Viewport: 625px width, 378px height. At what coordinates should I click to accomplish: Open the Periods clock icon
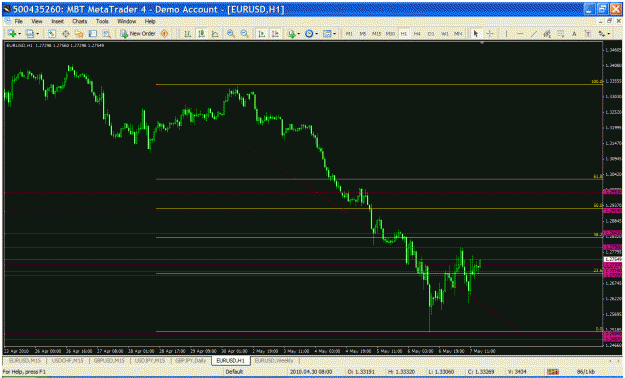(309, 34)
